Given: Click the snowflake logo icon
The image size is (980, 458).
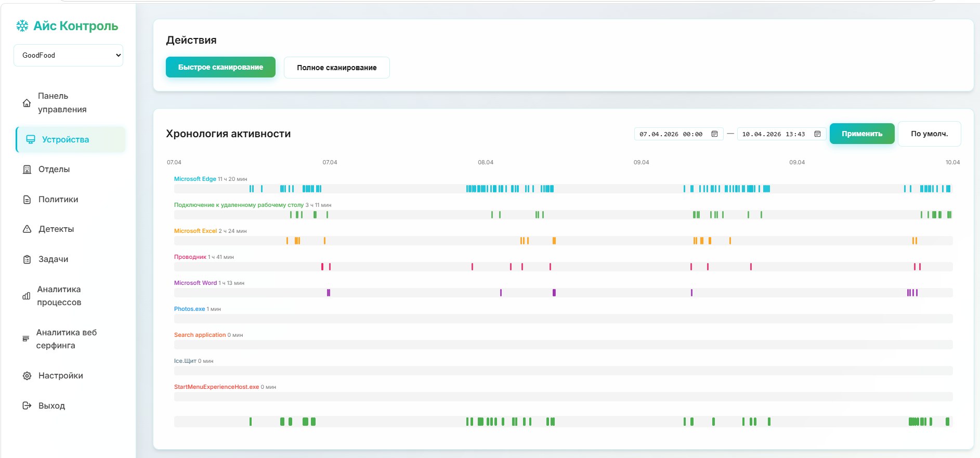Looking at the screenshot, I should [22, 26].
